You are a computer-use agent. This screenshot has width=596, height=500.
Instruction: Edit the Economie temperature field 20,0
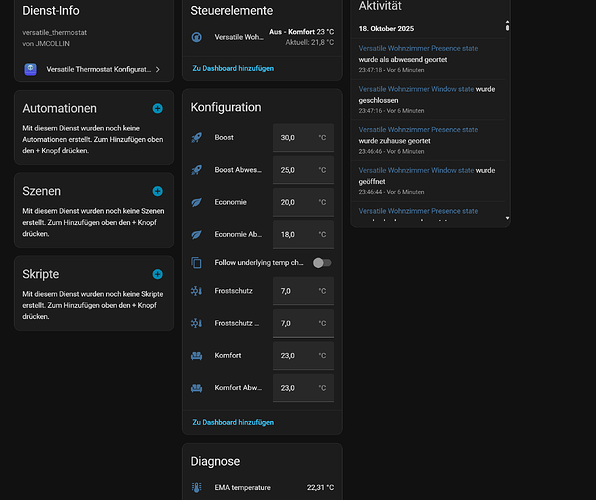pos(303,202)
